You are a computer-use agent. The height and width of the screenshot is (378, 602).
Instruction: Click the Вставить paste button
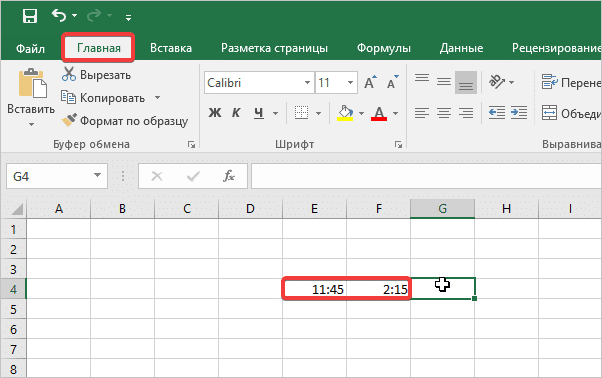pyautogui.click(x=31, y=97)
